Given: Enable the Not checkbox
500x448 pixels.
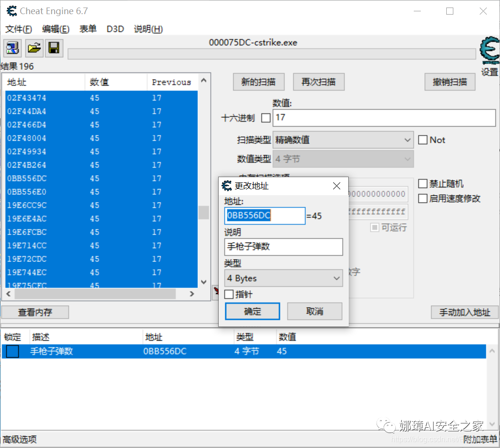Looking at the screenshot, I should pos(423,139).
